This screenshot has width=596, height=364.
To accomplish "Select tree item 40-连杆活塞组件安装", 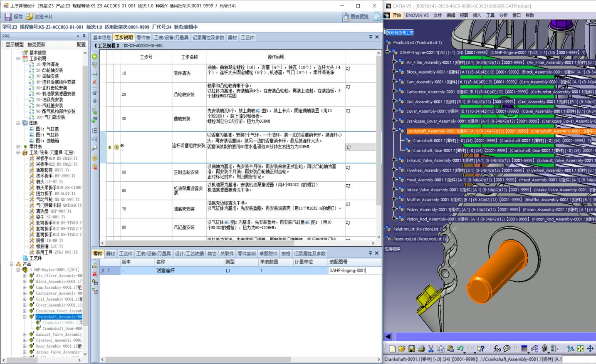I will 56,82.
